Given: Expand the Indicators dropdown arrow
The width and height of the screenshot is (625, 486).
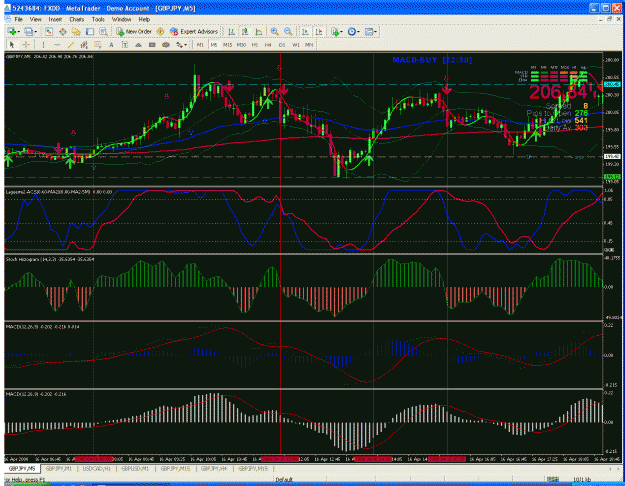Looking at the screenshot, I should click(342, 32).
